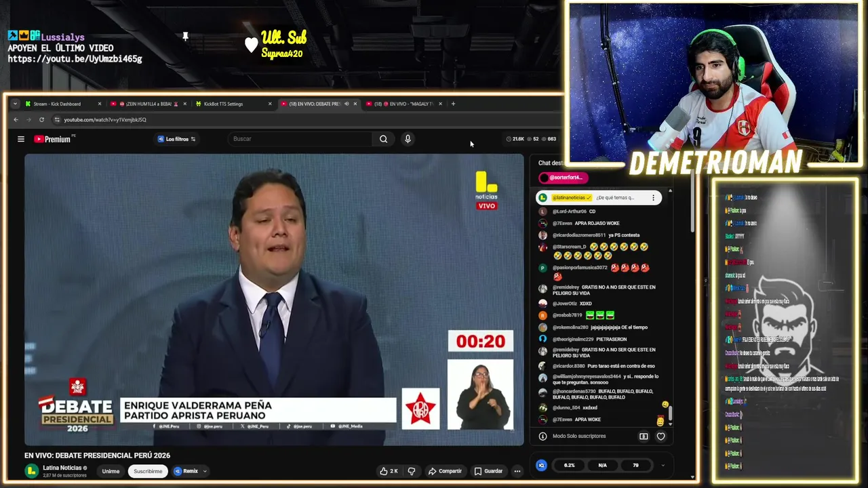Open the site info icon in the address bar

[56, 119]
